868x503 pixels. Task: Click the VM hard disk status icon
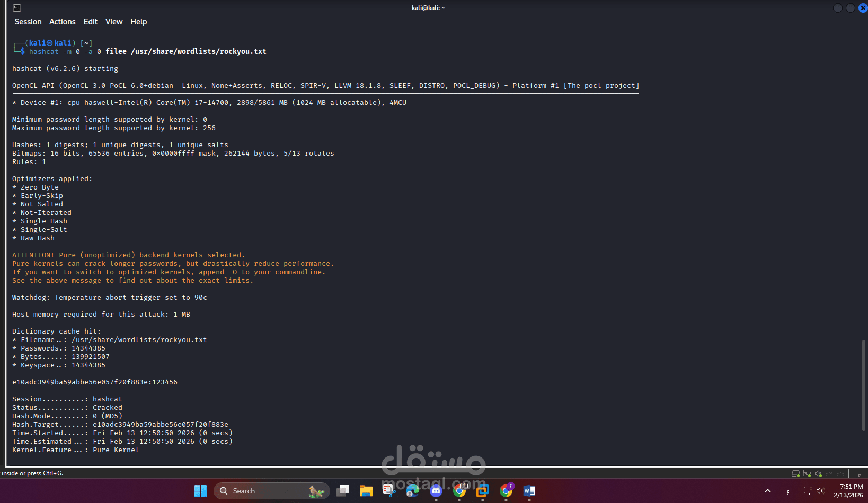pos(795,473)
